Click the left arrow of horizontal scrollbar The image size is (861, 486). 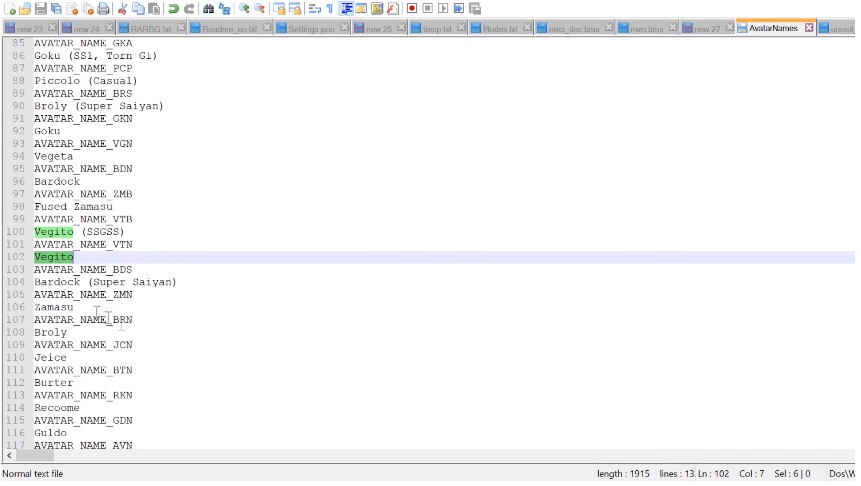click(x=9, y=456)
